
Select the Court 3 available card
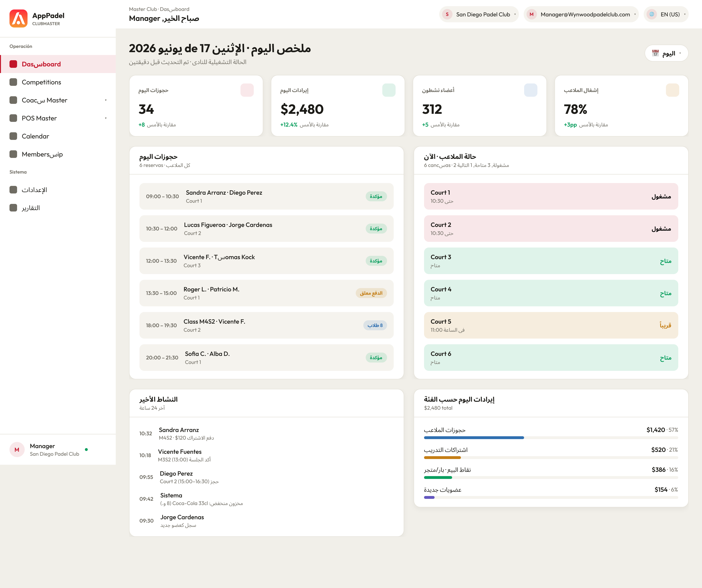[551, 261]
